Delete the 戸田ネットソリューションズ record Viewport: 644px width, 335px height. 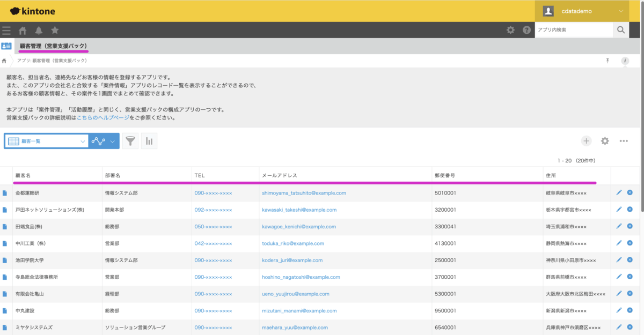pos(630,210)
